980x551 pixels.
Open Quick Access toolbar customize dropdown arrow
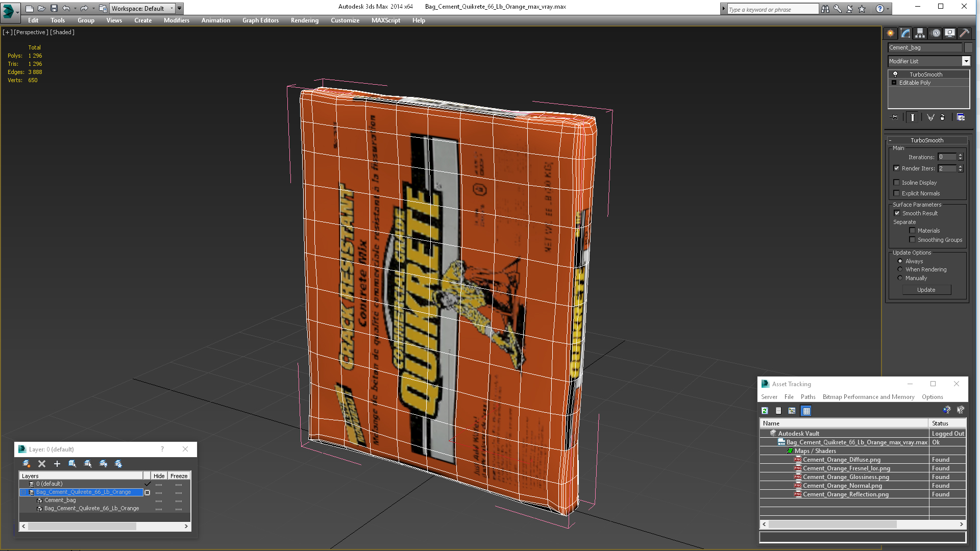coord(180,8)
